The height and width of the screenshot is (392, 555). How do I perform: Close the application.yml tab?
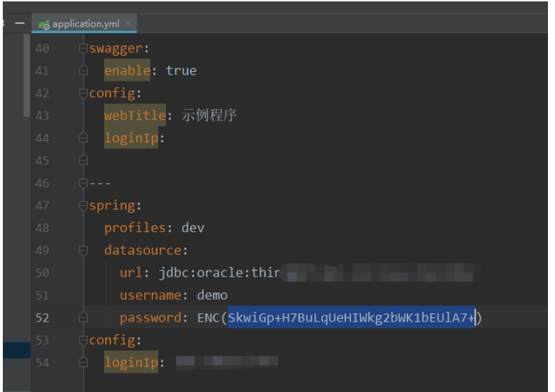coord(128,23)
